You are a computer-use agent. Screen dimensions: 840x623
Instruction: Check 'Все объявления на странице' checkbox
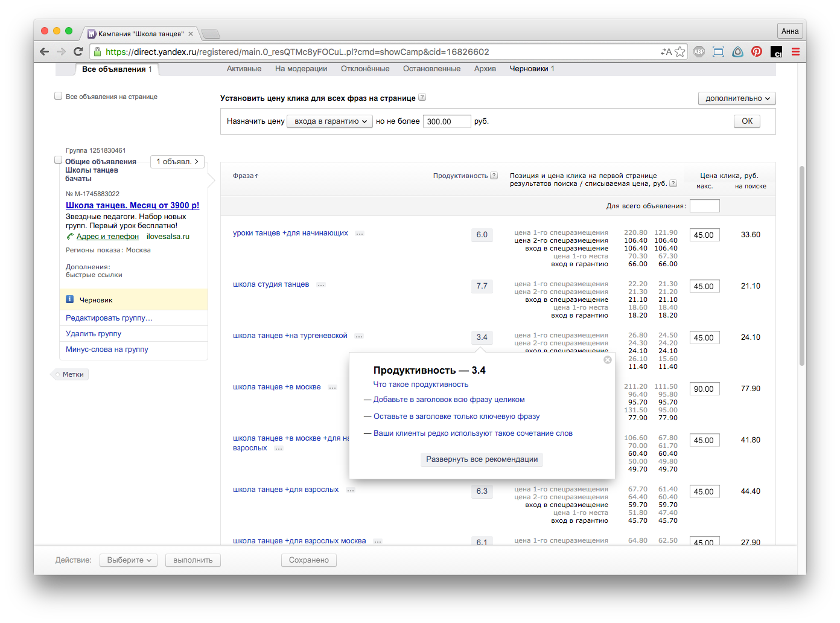59,96
